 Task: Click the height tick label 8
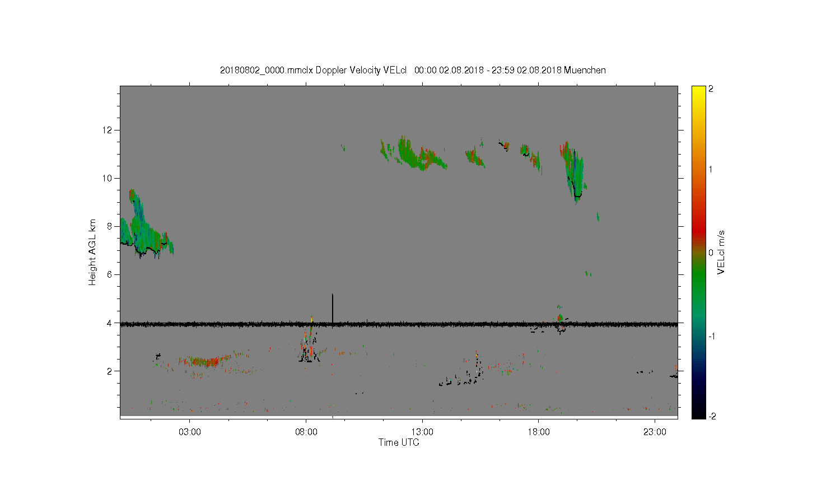[x=111, y=226]
